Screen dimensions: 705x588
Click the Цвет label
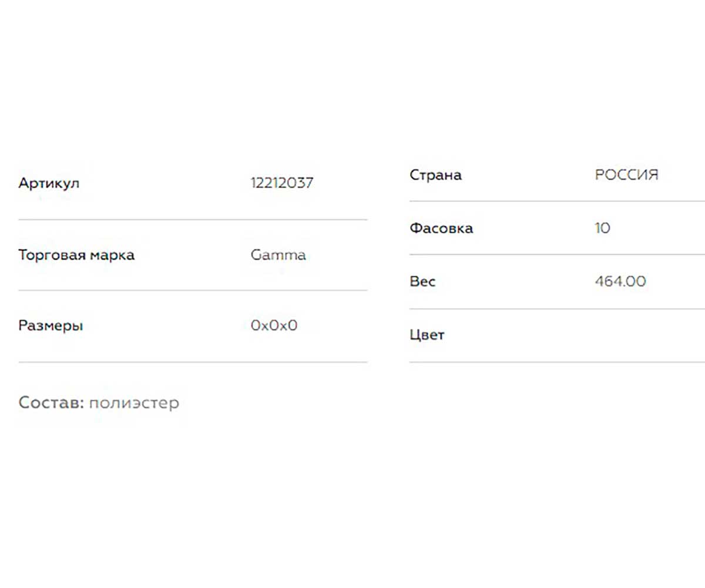427,335
